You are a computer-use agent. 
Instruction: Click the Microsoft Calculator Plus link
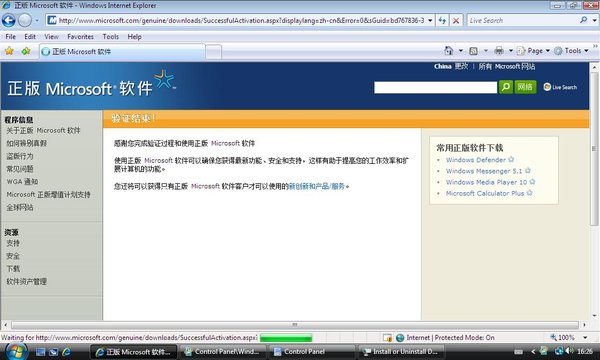[x=485, y=193]
